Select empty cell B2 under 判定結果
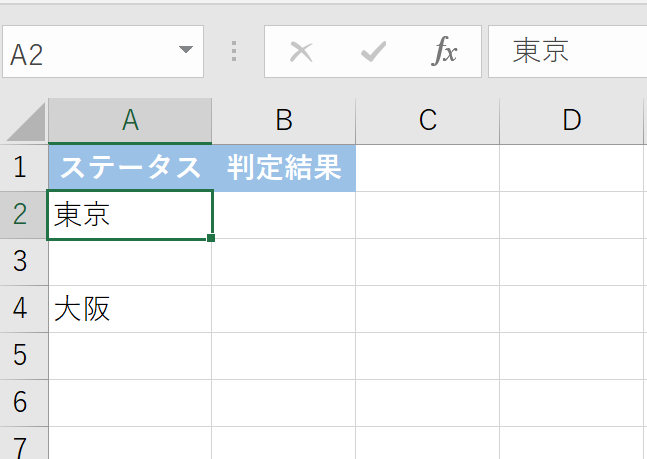This screenshot has width=647, height=459. (284, 215)
